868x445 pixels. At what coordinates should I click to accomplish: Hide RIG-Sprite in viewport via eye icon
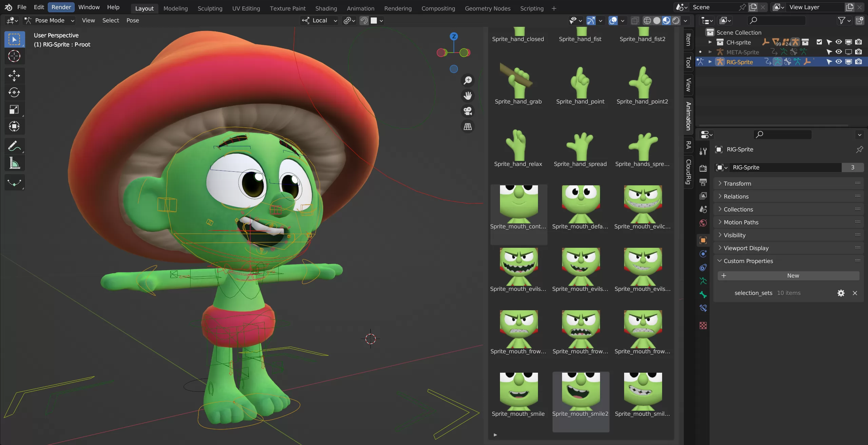(x=838, y=62)
